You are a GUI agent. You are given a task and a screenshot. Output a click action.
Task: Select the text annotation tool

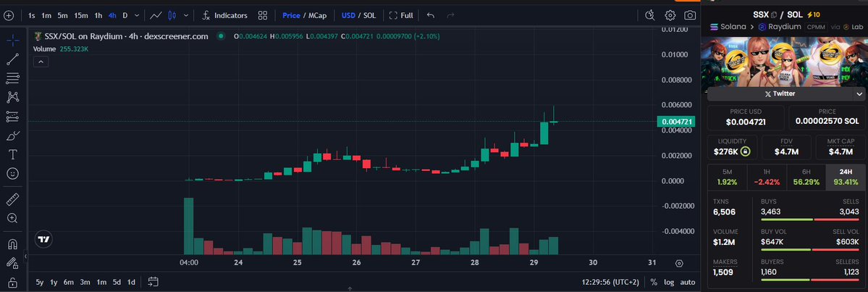point(13,154)
